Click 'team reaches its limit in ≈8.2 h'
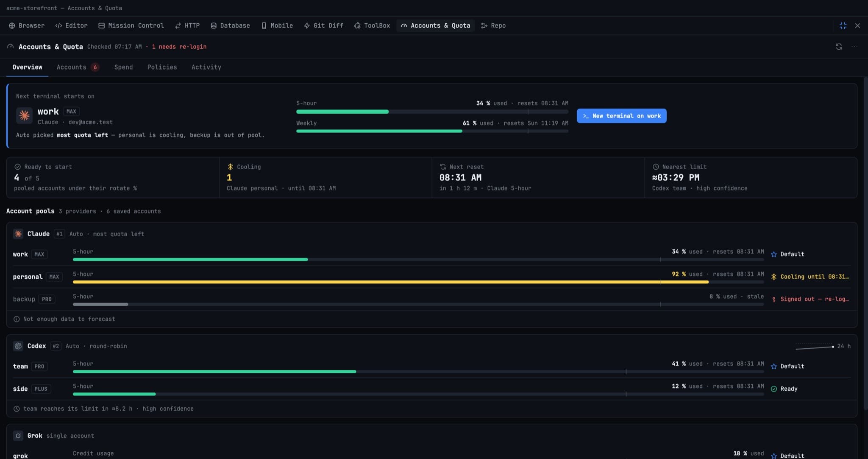This screenshot has height=459, width=868. click(x=78, y=409)
